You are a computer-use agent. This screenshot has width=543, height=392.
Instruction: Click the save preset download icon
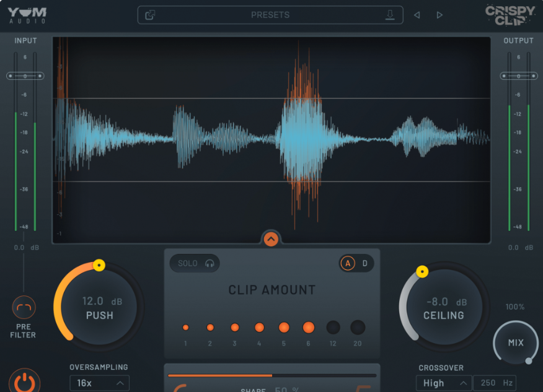pos(390,15)
